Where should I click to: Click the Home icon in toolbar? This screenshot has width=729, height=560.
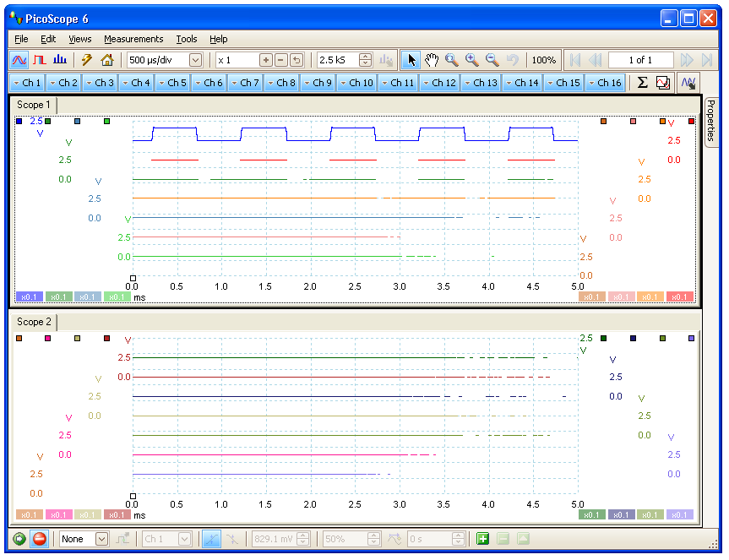[107, 60]
